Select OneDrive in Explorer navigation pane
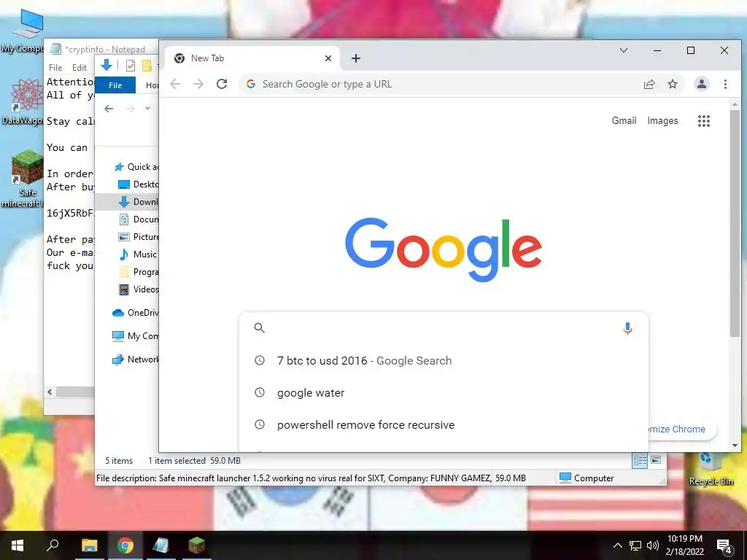Viewport: 747px width, 560px height. [x=135, y=312]
